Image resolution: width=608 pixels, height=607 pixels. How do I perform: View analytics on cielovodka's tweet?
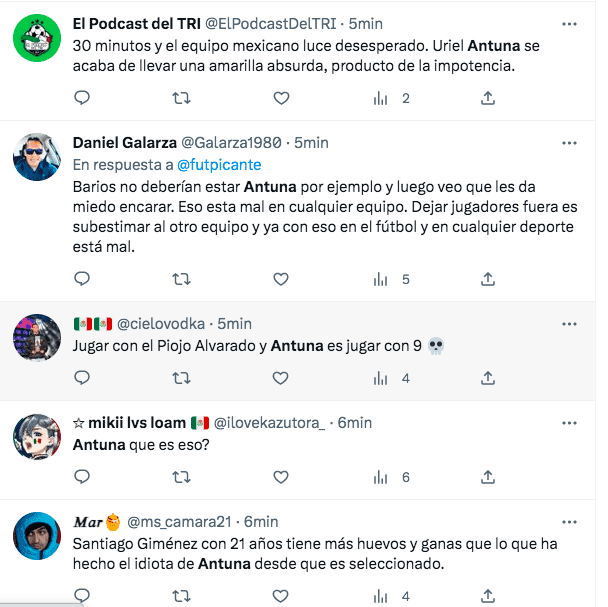tap(381, 379)
